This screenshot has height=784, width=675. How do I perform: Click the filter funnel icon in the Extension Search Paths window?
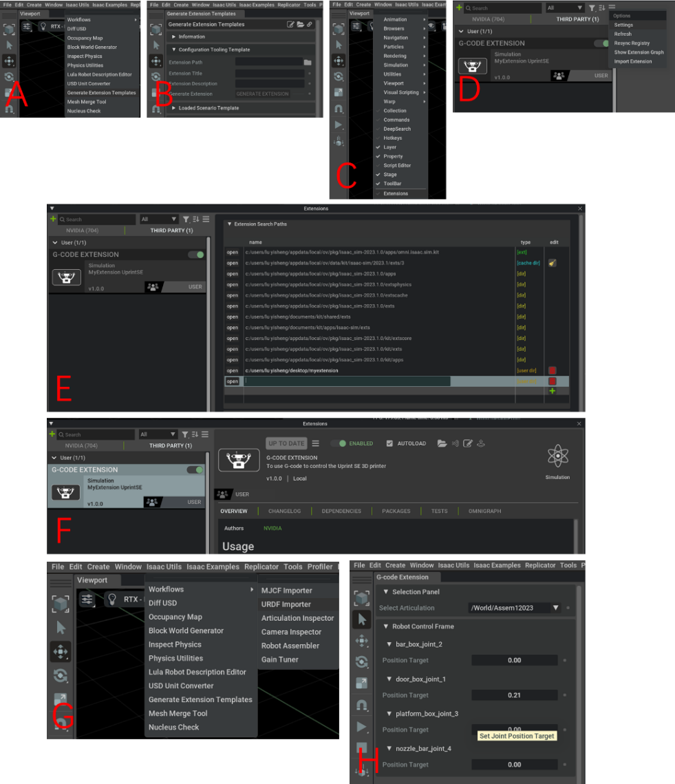click(186, 219)
